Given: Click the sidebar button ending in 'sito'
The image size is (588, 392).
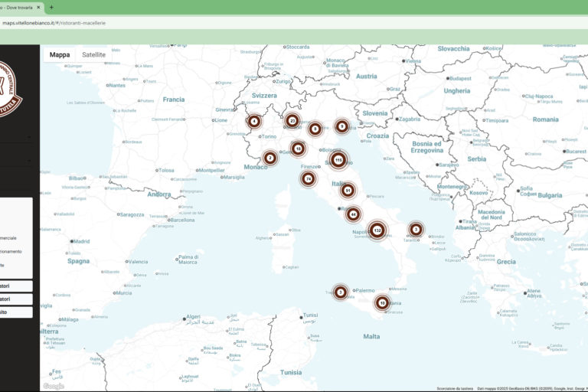Looking at the screenshot, I should 16,312.
